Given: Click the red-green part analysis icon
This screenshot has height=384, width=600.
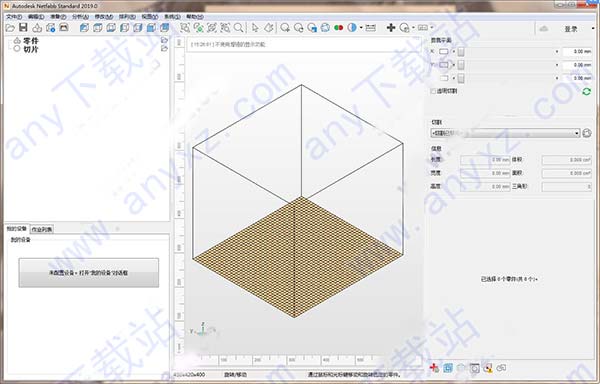Looking at the screenshot, I should [x=338, y=28].
